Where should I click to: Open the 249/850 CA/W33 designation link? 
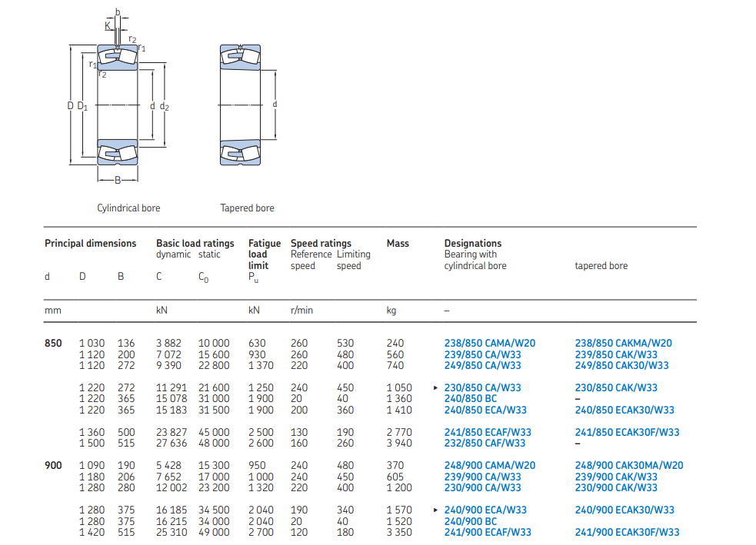pyautogui.click(x=482, y=365)
